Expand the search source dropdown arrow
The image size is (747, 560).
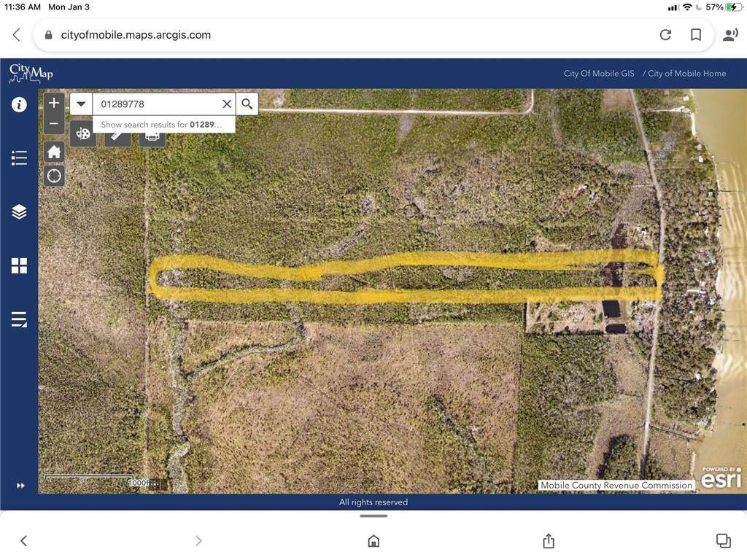81,104
